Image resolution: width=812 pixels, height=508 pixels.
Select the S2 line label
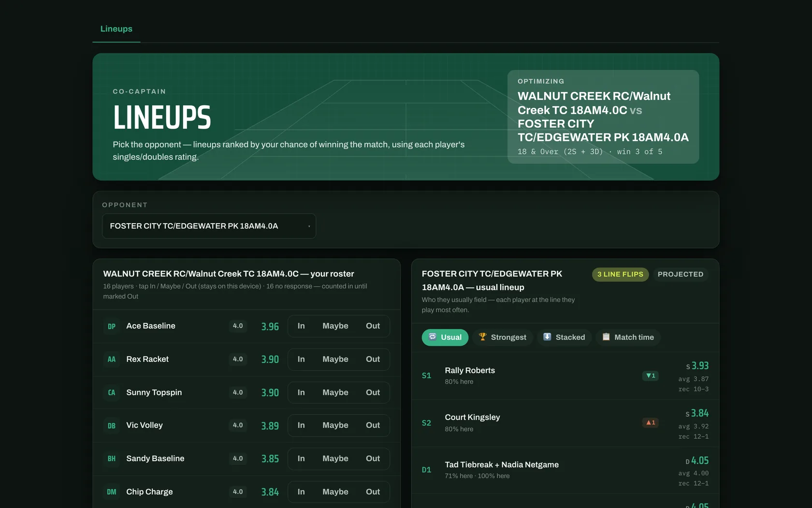pyautogui.click(x=426, y=423)
